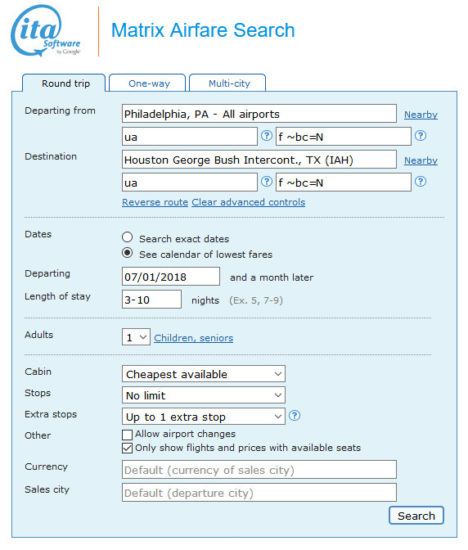
Task: Switch to the Multi-city tab
Action: point(228,83)
